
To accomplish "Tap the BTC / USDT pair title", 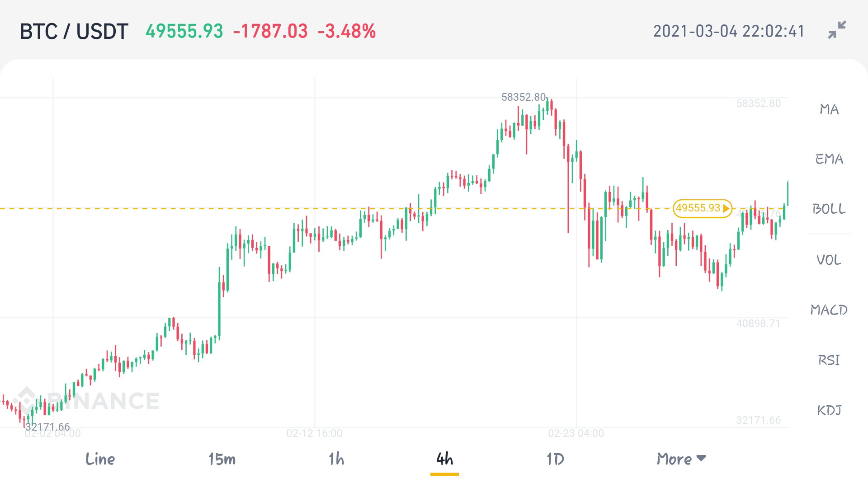I will tap(74, 32).
